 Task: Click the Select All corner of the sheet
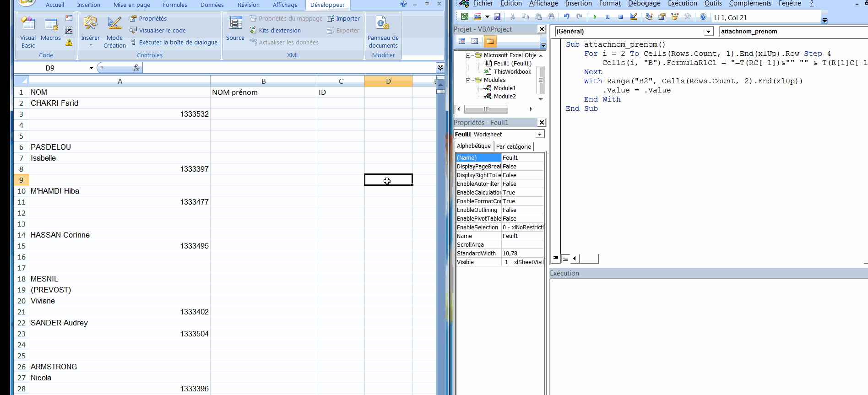pyautogui.click(x=22, y=81)
